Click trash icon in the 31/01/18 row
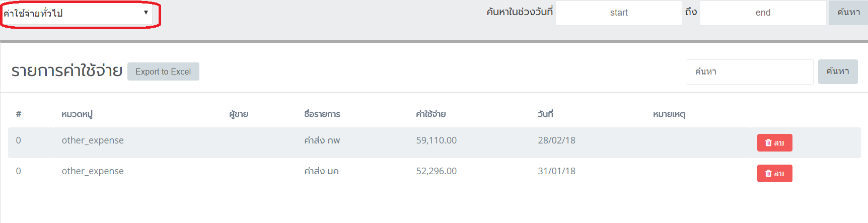The height and width of the screenshot is (223, 868). 768,174
